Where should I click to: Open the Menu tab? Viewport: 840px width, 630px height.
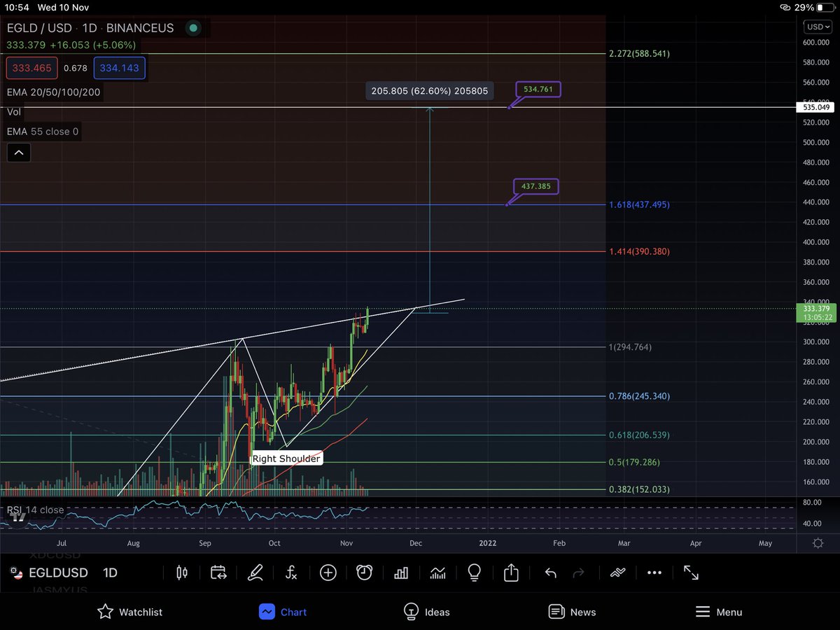click(x=719, y=612)
